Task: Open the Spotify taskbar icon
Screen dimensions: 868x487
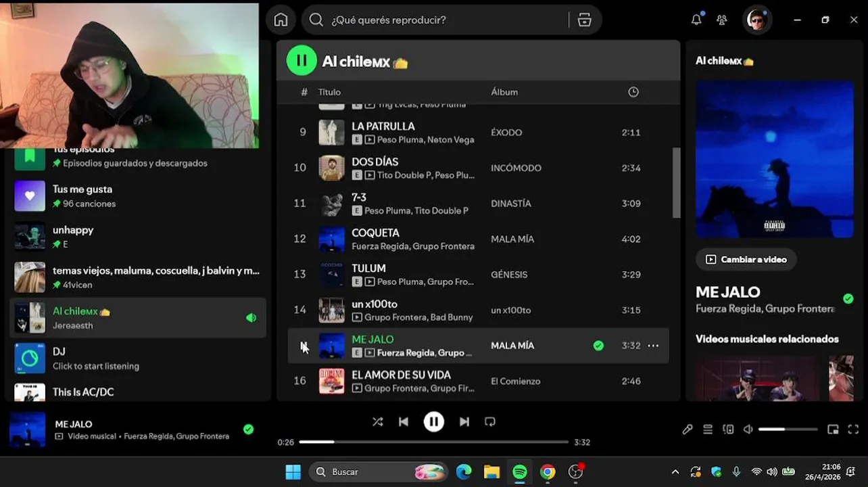Action: [520, 472]
